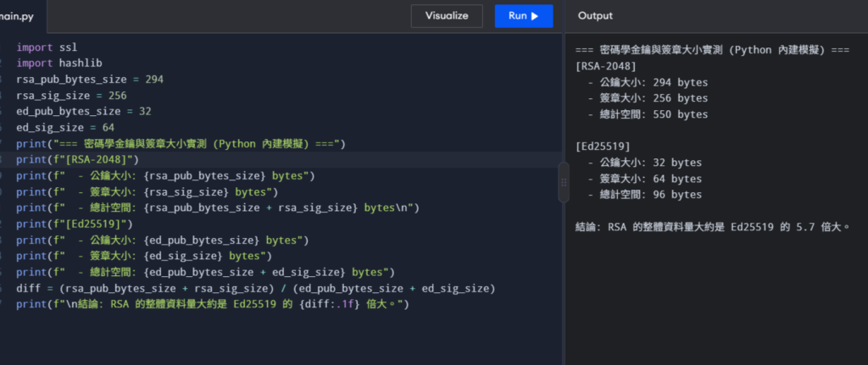Click the 'import ssl' code line

click(x=47, y=47)
